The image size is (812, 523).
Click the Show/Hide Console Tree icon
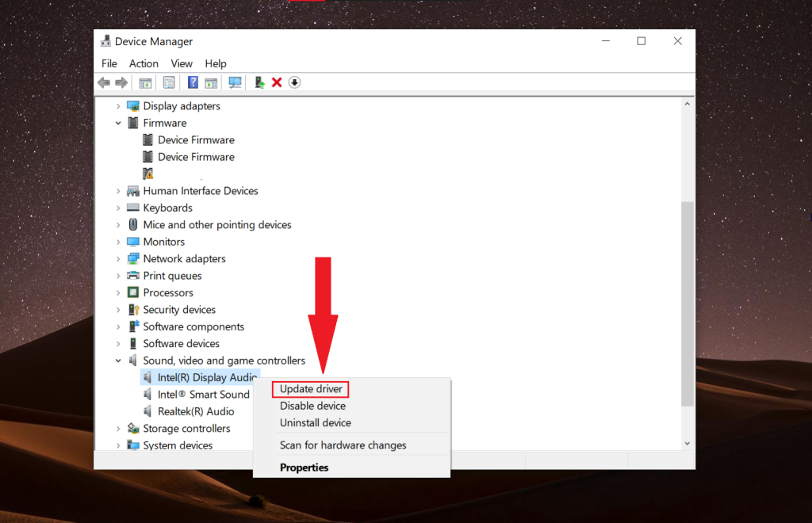[144, 82]
